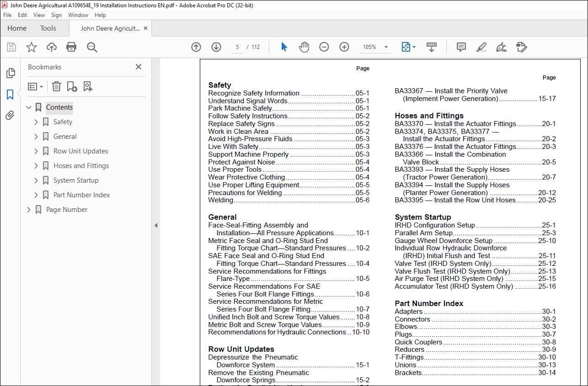Jump to the General bookmark
Image resolution: width=588 pixels, height=386 pixels.
(65, 137)
